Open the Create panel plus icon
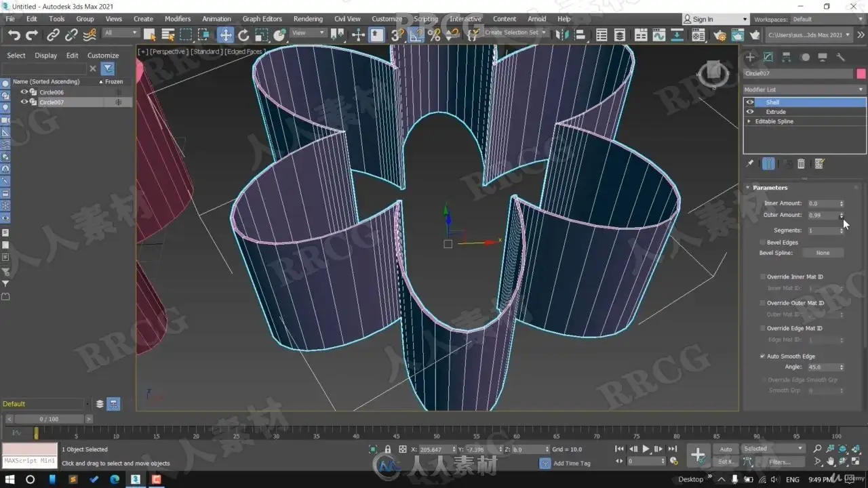The height and width of the screenshot is (488, 868). click(750, 57)
